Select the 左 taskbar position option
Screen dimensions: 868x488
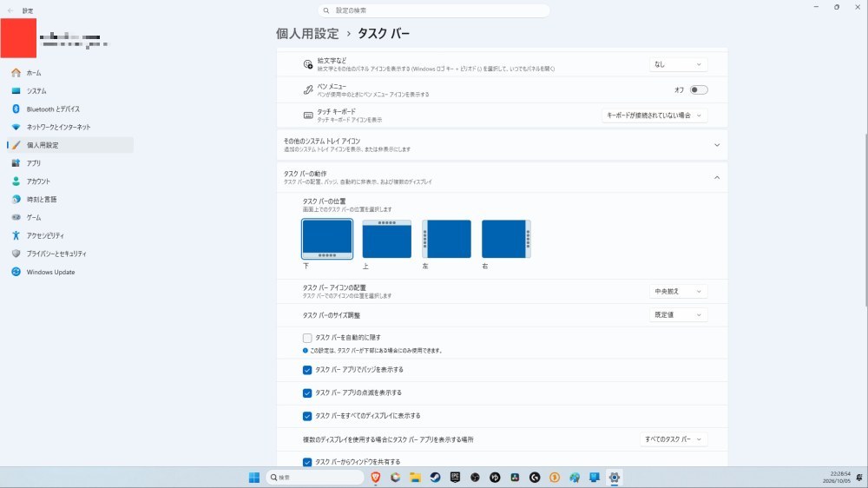pos(447,239)
